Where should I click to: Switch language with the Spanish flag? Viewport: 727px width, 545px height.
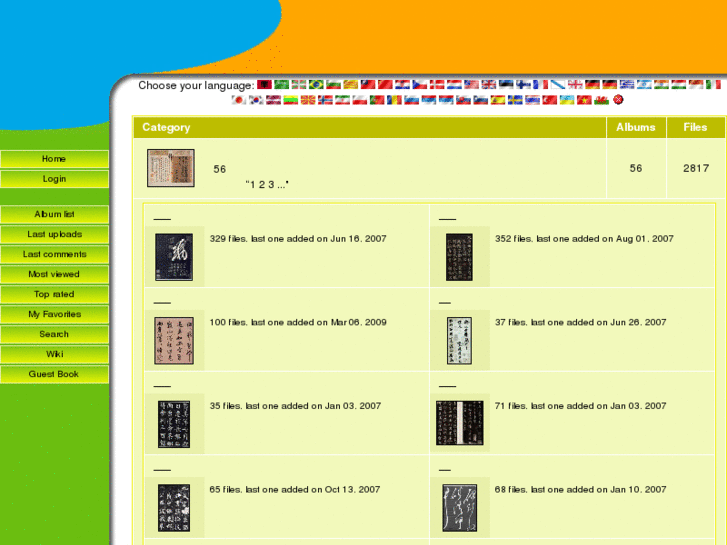[497, 100]
